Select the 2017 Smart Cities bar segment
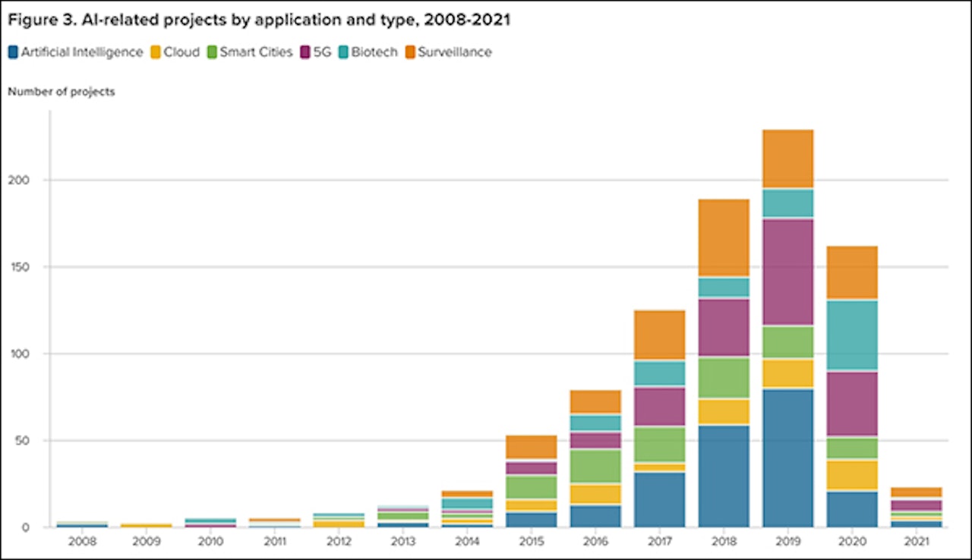This screenshot has height=560, width=972. coord(659,444)
